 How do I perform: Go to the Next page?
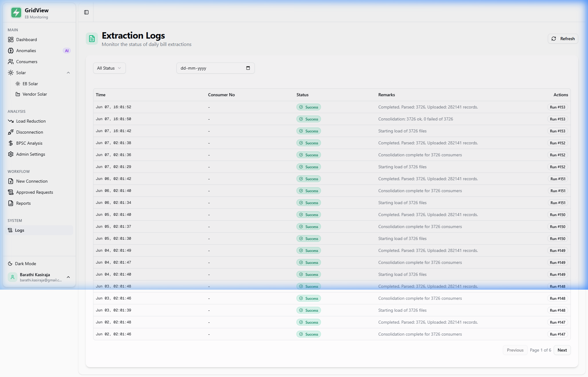click(x=562, y=350)
